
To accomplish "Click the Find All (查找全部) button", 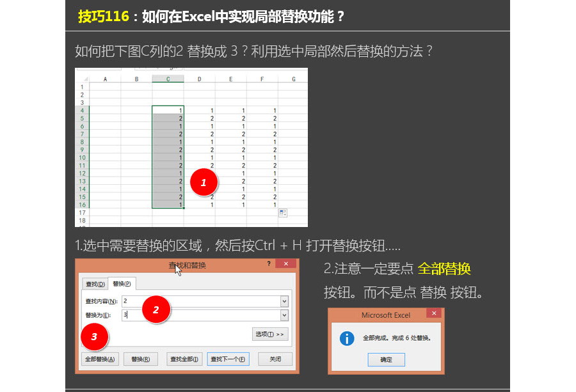I will pos(184,359).
